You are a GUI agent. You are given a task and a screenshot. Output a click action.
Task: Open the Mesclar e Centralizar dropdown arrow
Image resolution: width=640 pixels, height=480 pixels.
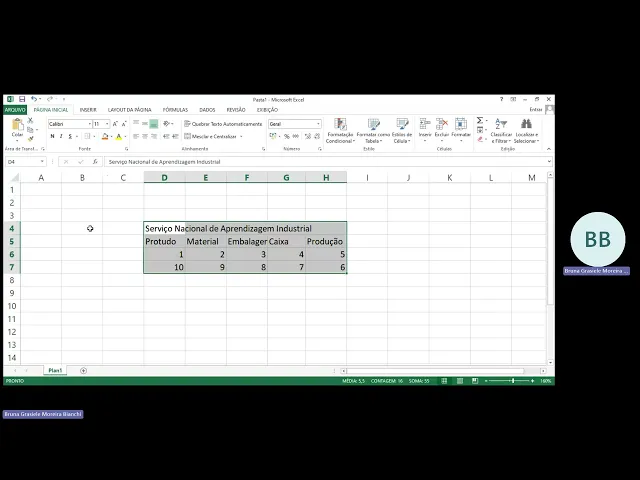pos(241,136)
